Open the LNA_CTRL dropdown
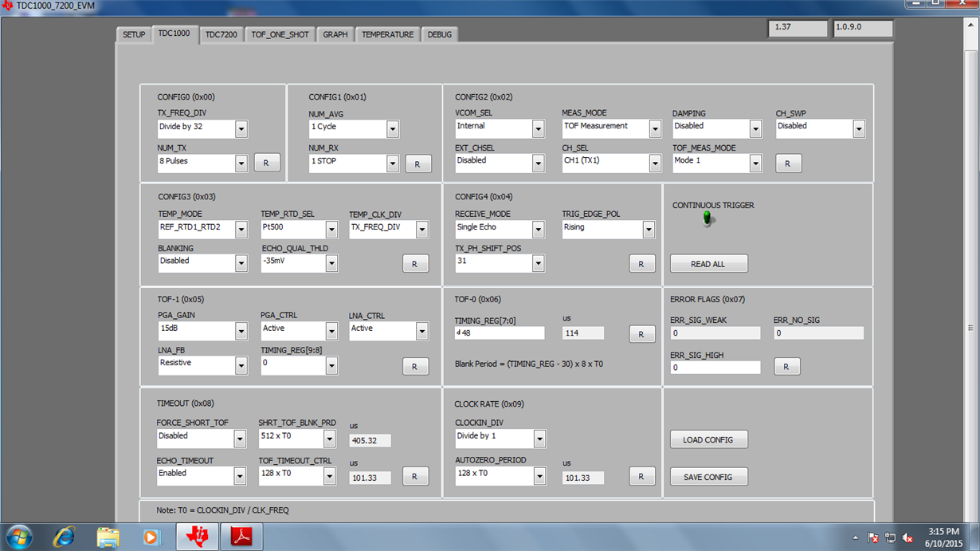Image resolution: width=980 pixels, height=551 pixels. click(422, 331)
